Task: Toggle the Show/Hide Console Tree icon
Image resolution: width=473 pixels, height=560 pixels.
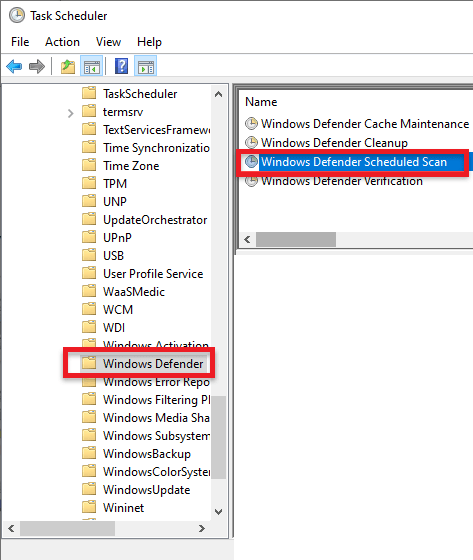Action: click(91, 66)
